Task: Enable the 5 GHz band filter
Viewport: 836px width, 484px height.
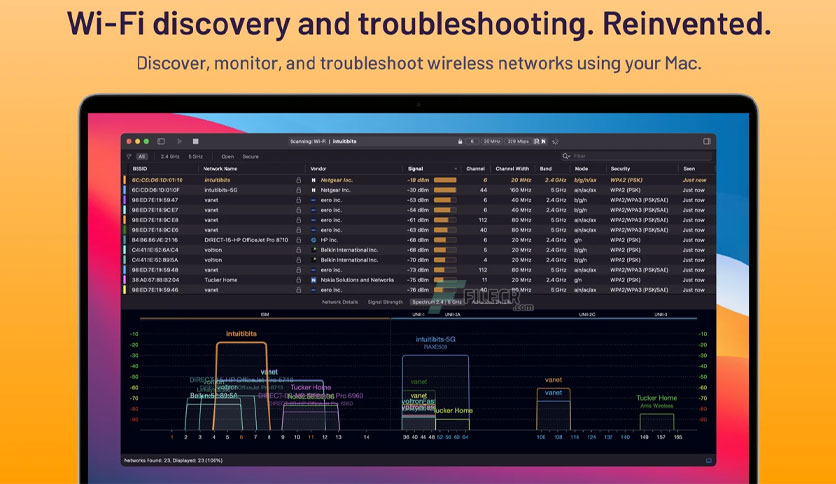Action: (196, 157)
